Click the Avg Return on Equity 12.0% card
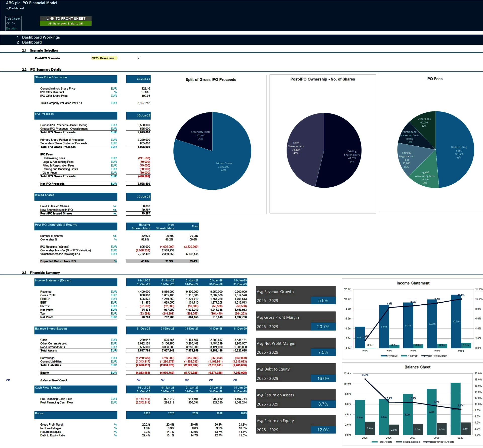 pos(296,424)
